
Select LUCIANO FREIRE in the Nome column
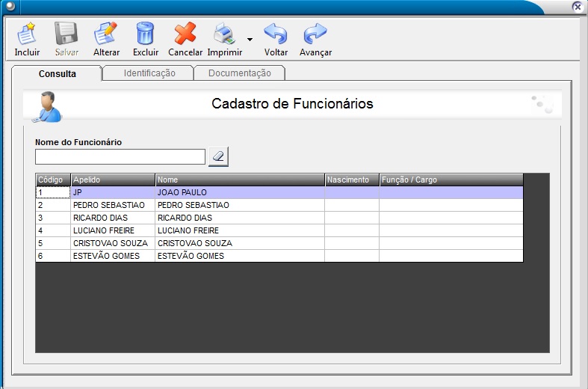tap(240, 230)
